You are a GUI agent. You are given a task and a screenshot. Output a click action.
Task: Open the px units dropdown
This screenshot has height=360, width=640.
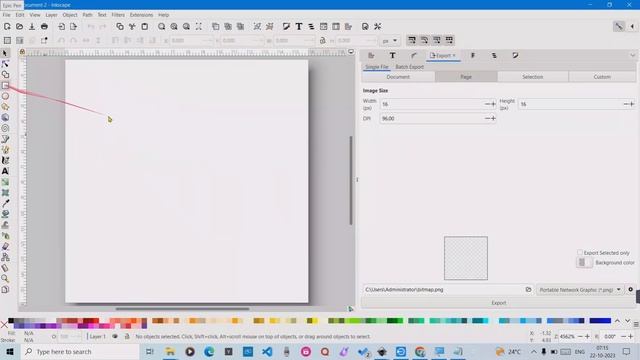coord(390,40)
